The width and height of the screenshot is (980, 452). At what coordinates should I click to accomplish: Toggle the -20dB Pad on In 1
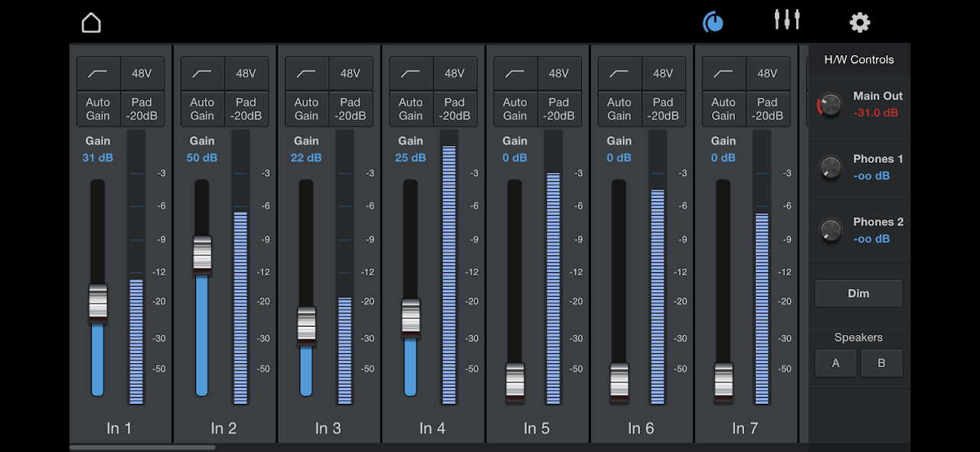[x=142, y=109]
